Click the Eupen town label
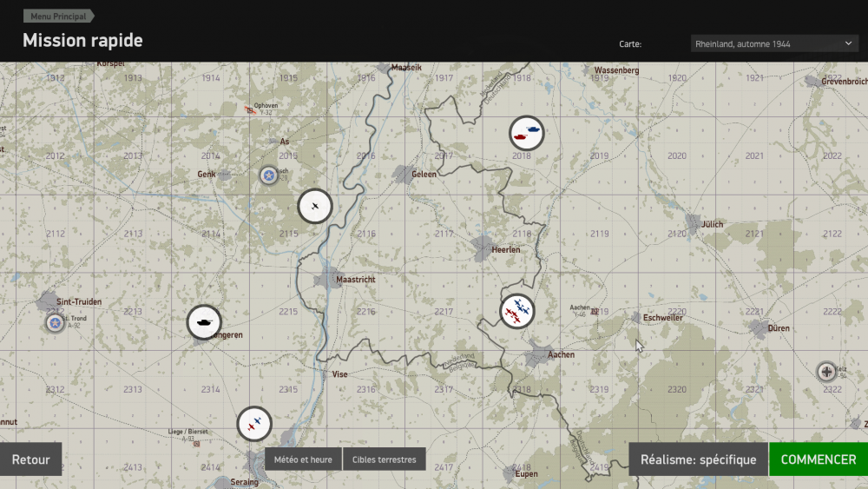This screenshot has height=489, width=868. point(526,474)
